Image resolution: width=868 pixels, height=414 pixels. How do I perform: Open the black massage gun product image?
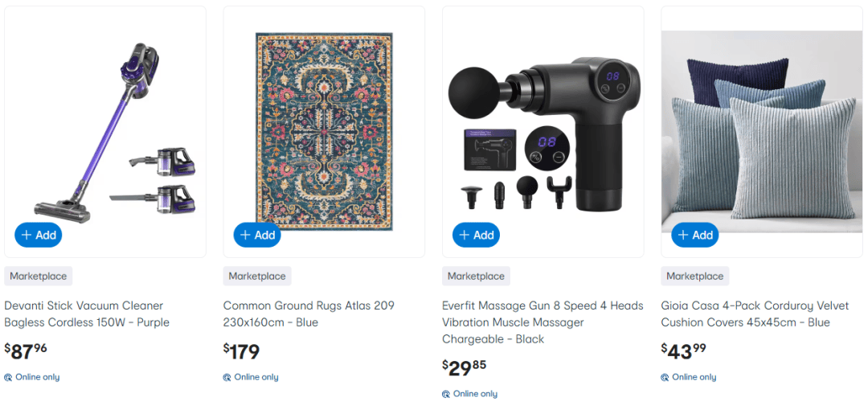click(542, 129)
